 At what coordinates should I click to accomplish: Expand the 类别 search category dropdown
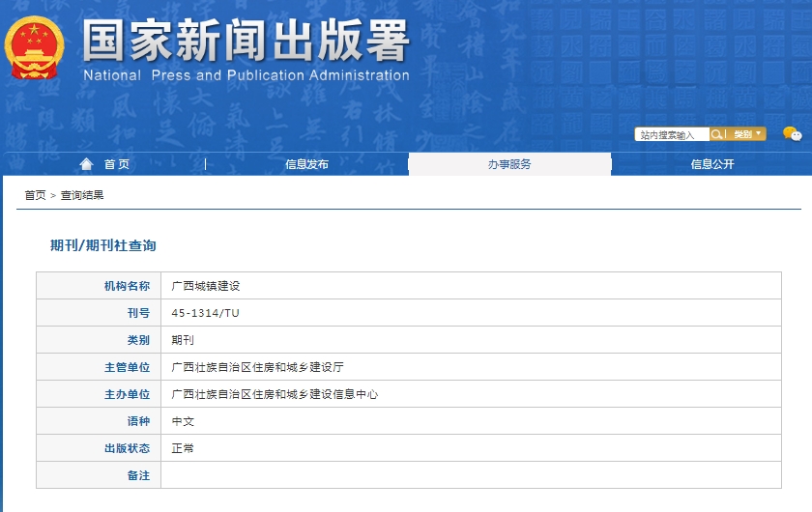point(747,134)
